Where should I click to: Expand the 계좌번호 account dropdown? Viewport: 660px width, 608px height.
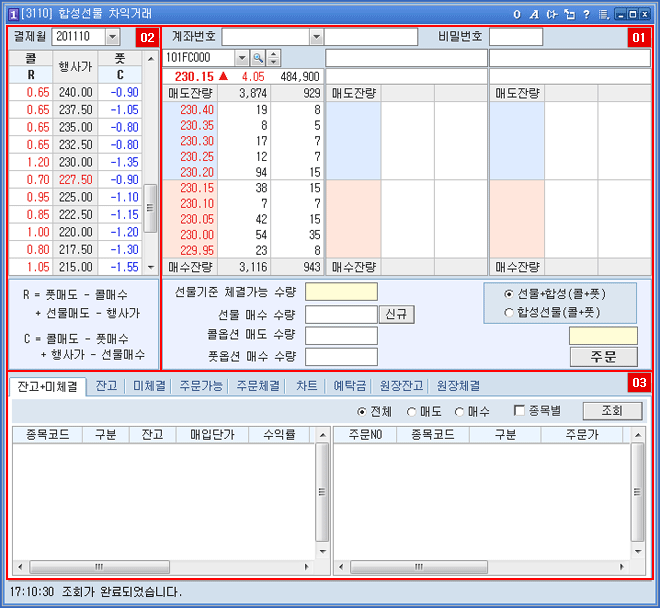pyautogui.click(x=316, y=37)
